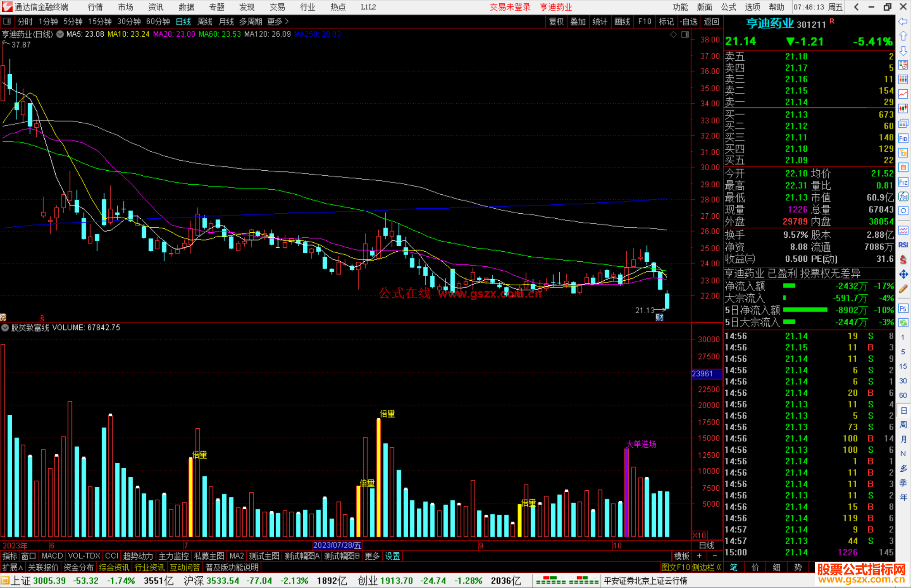Click the RSI indicator icon

coord(903,245)
